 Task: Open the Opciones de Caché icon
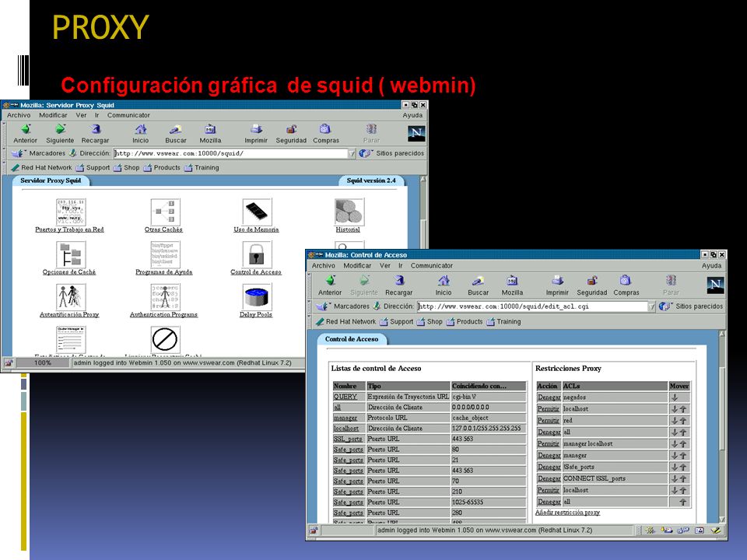pos(71,255)
